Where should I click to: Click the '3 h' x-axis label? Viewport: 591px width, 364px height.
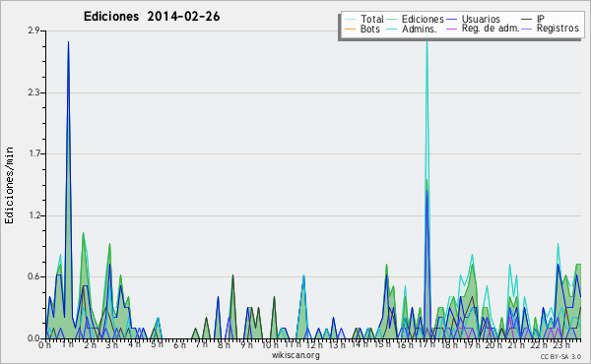click(111, 344)
